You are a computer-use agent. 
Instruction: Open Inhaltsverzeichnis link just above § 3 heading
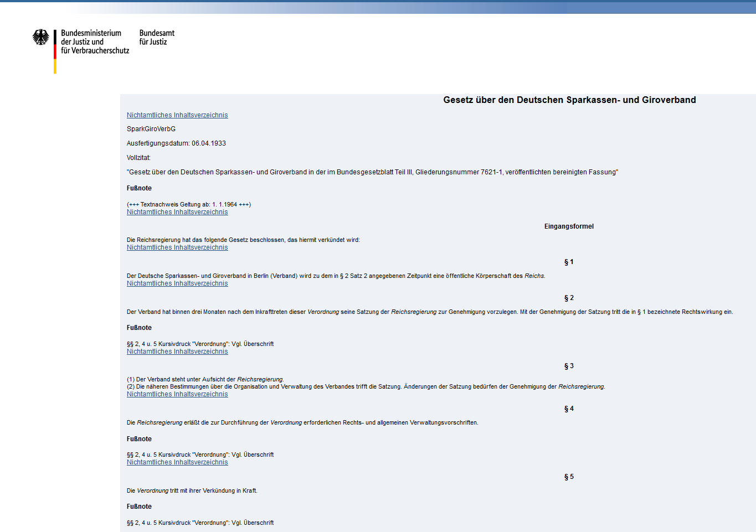click(x=177, y=352)
